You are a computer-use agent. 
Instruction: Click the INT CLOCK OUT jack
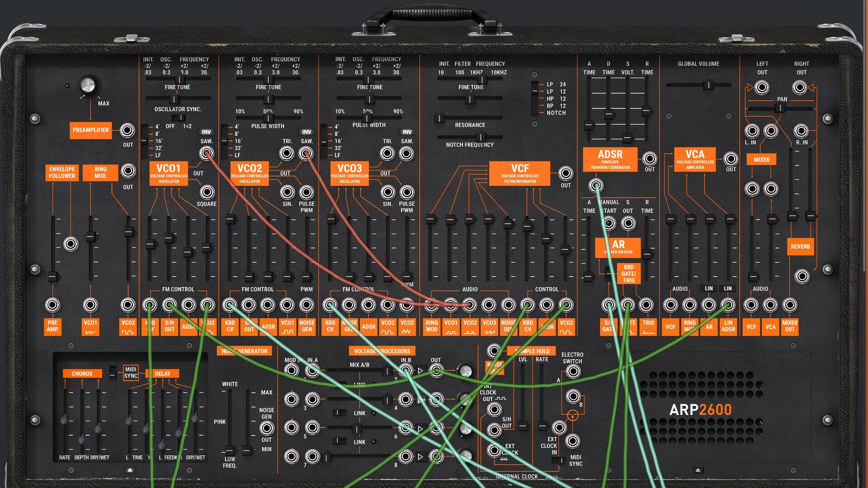[x=494, y=409]
